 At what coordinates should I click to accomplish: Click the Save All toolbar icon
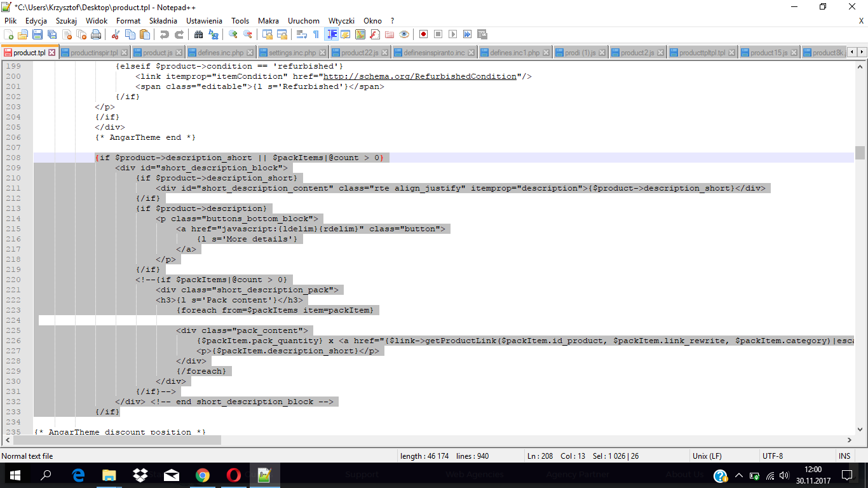(51, 34)
